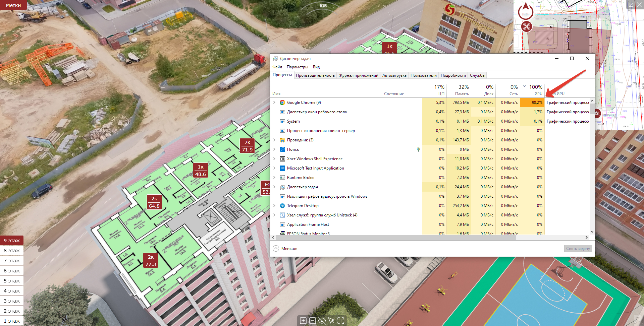Click the Узел служб Unistack gear icon

282,215
